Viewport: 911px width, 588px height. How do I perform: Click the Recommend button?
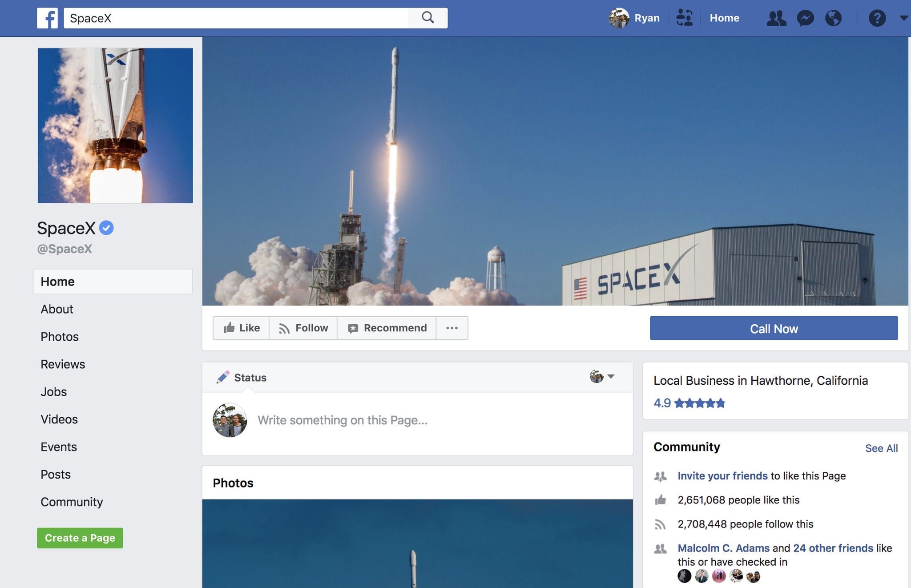387,328
